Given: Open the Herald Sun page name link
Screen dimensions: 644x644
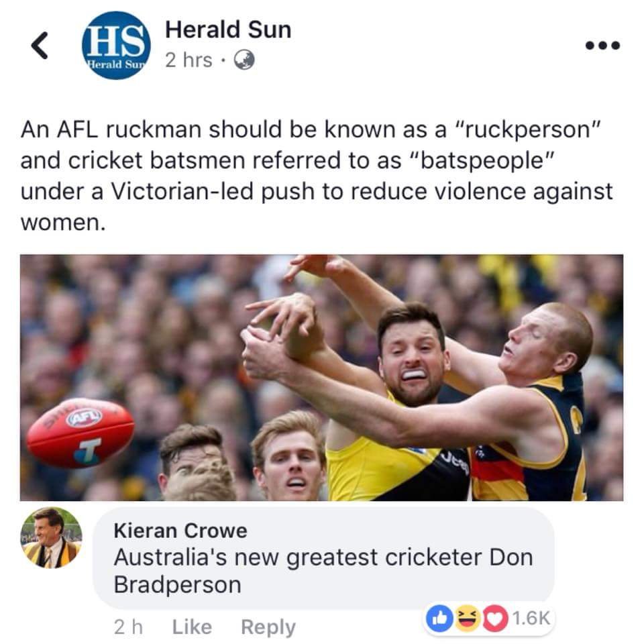Looking at the screenshot, I should 228,30.
